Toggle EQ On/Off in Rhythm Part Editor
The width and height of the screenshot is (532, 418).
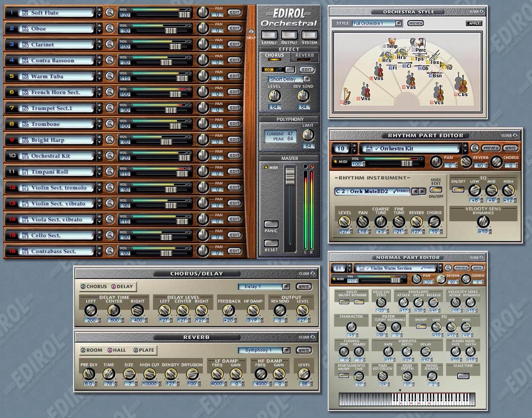pos(458,189)
